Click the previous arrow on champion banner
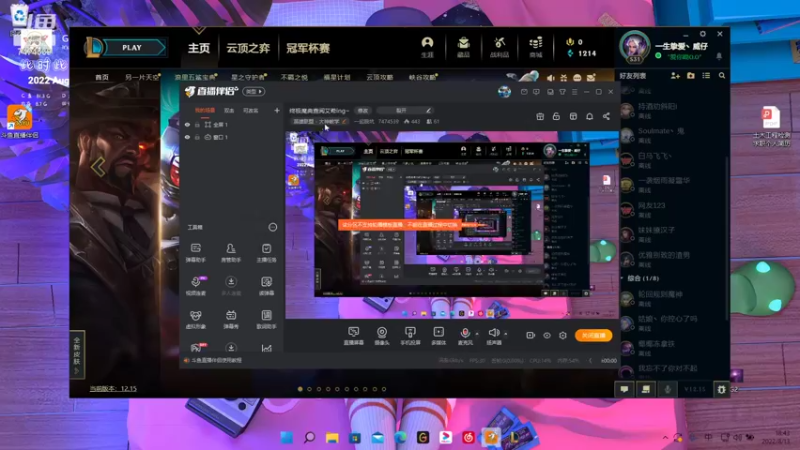This screenshot has width=800, height=450. [x=98, y=167]
